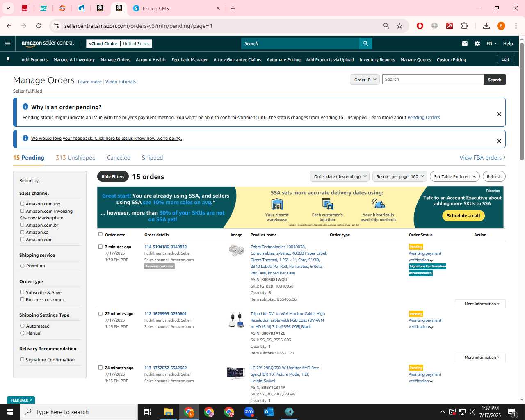Open the profile avatar E icon
Image resolution: width=525 pixels, height=420 pixels.
[501, 26]
